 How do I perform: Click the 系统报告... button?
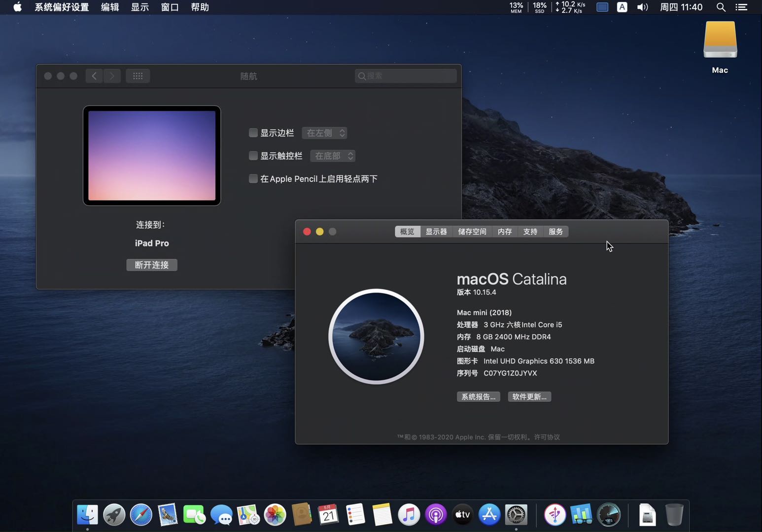pos(479,397)
